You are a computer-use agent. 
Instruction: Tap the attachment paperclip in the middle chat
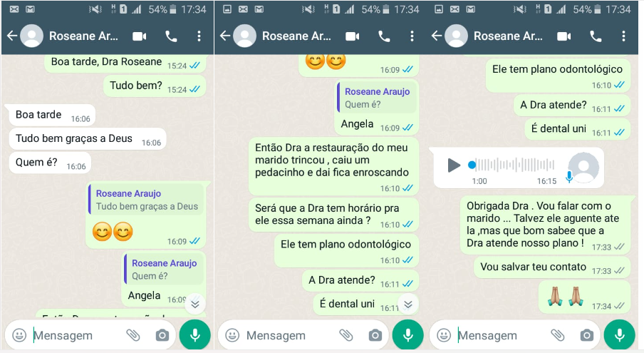coord(346,335)
